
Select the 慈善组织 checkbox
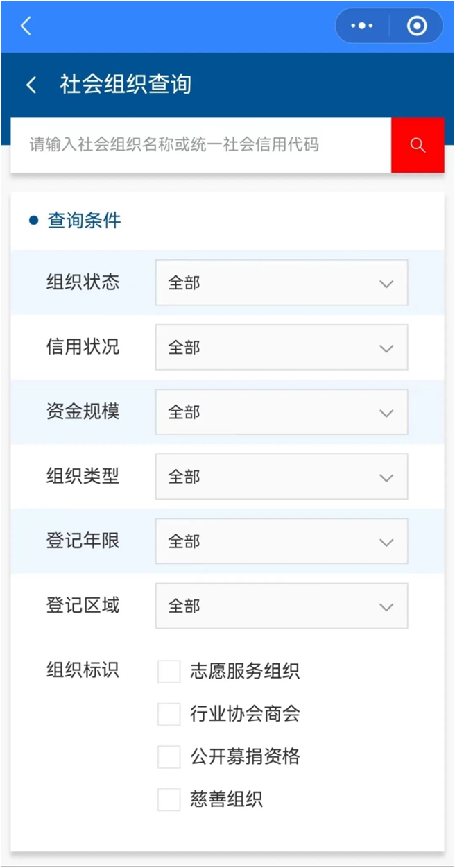(x=169, y=799)
